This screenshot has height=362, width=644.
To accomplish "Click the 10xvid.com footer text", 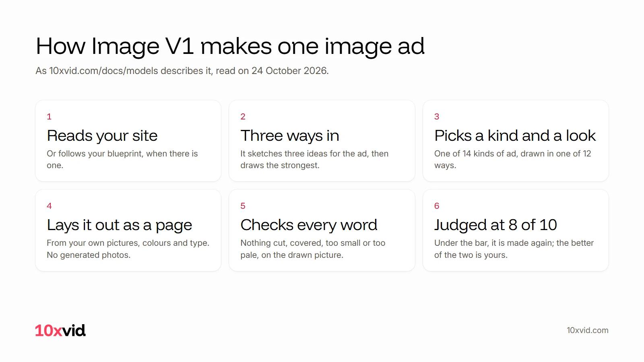I will click(588, 330).
